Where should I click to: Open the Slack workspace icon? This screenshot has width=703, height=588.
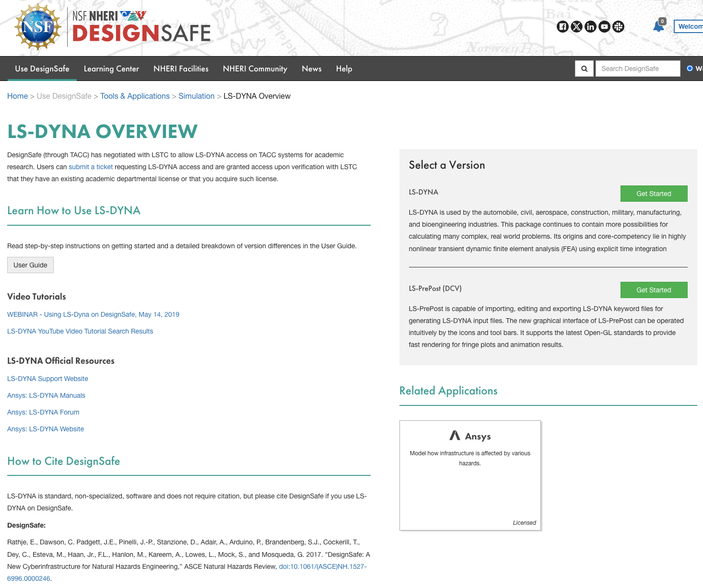coord(618,27)
